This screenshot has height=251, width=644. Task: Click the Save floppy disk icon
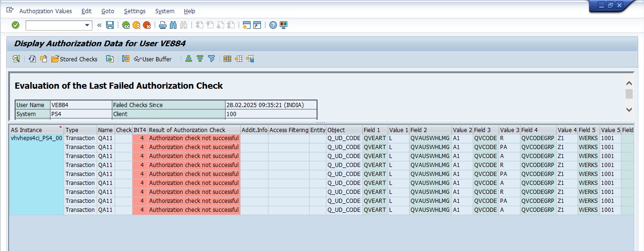coord(110,25)
